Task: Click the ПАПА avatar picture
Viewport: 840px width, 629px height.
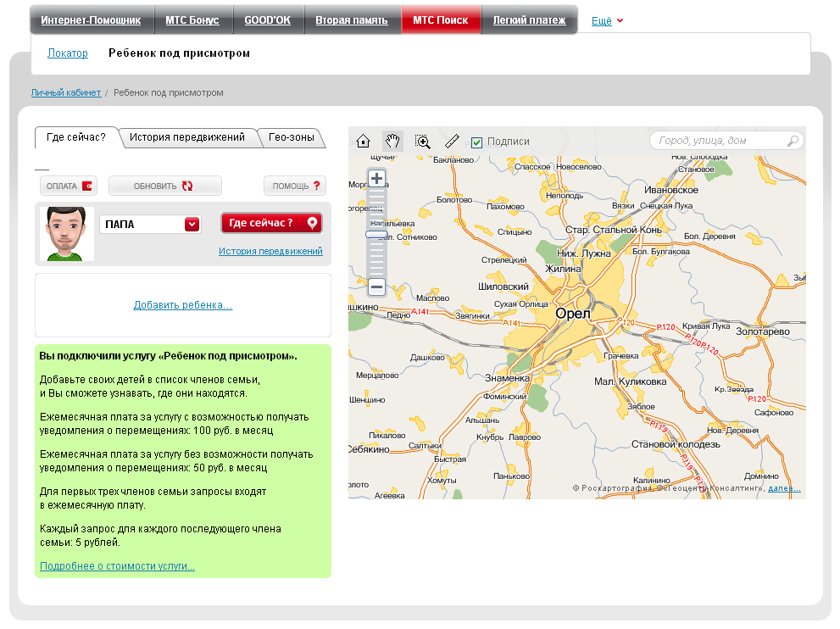Action: pos(66,233)
